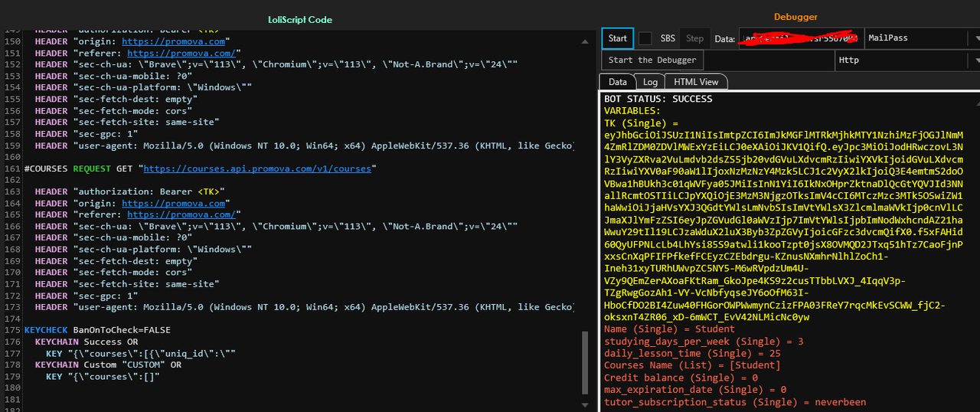This screenshot has width=980, height=412.
Task: Click the Start button in the Debugger
Action: (617, 38)
